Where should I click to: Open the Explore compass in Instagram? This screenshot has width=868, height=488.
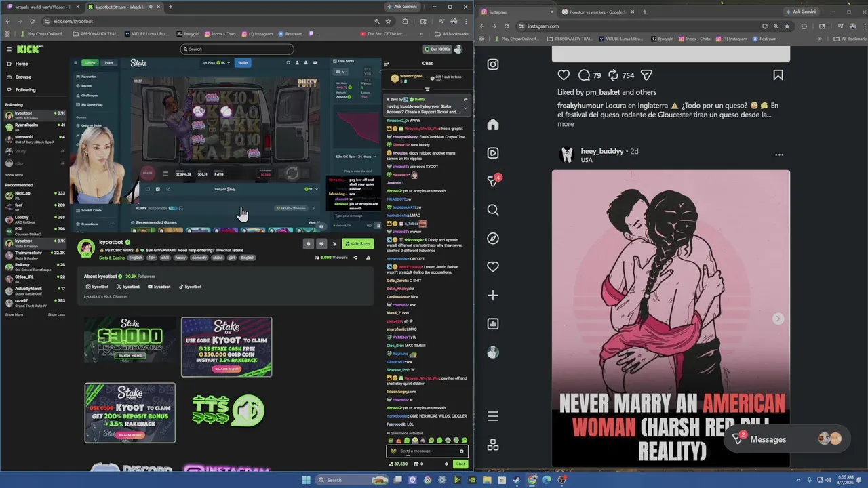tap(493, 239)
